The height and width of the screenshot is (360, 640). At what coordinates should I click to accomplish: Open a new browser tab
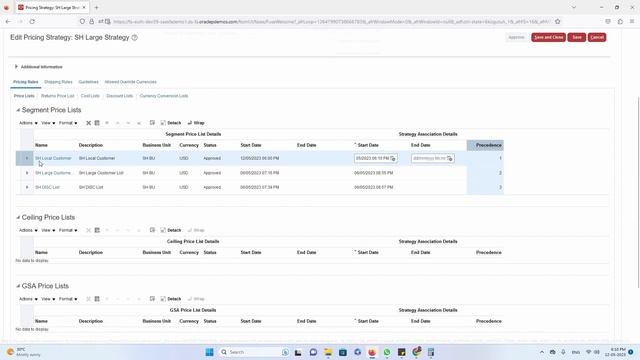[x=97, y=7]
